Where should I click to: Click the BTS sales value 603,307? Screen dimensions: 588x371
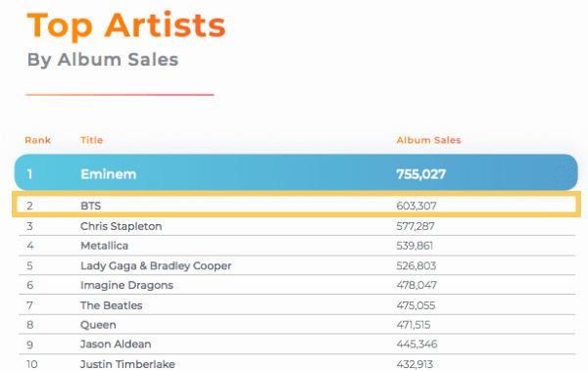416,206
